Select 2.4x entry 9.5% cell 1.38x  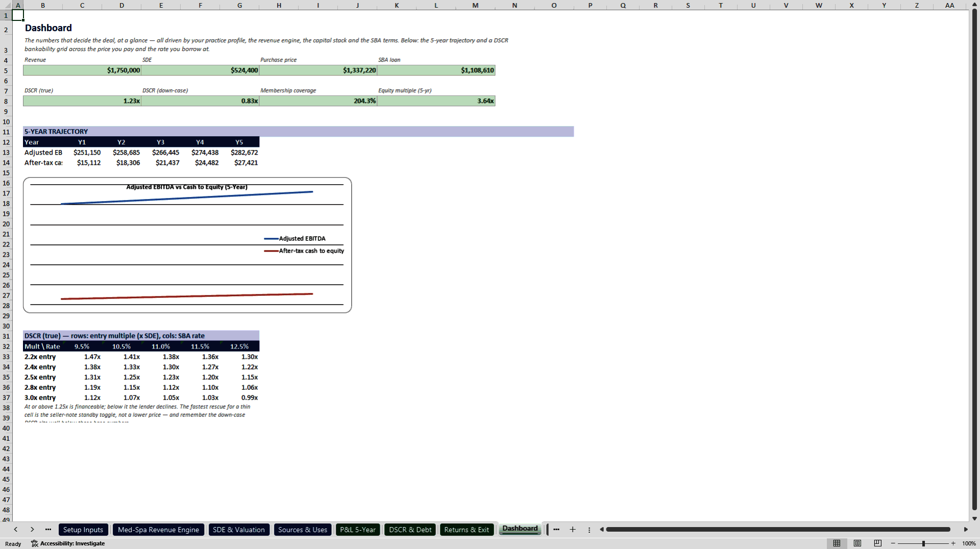click(x=82, y=367)
